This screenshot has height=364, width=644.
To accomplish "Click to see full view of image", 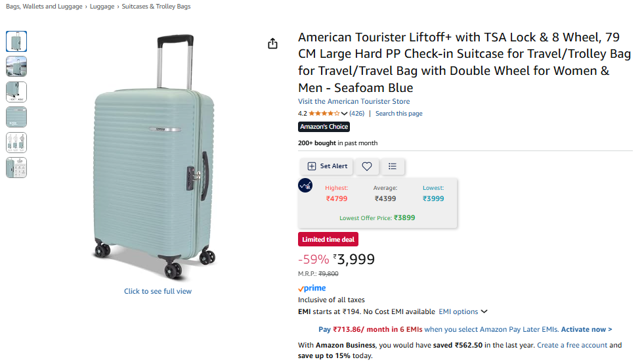I will 158,291.
